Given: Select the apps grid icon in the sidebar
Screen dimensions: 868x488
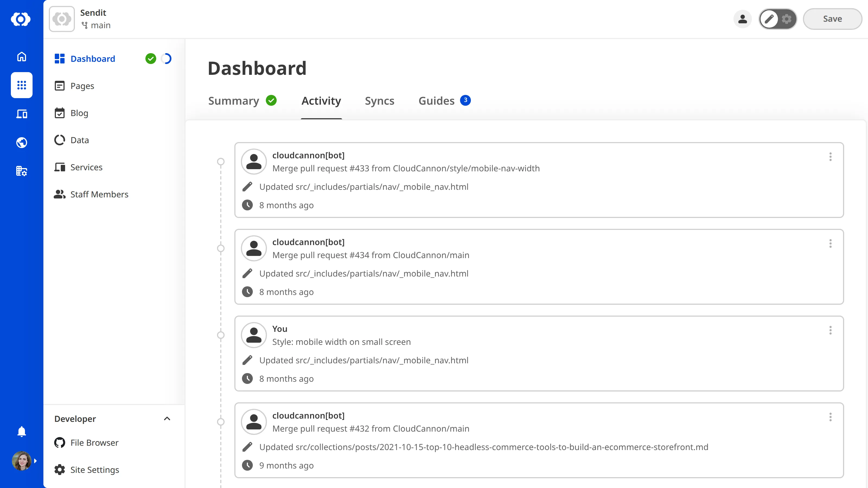Looking at the screenshot, I should tap(21, 85).
